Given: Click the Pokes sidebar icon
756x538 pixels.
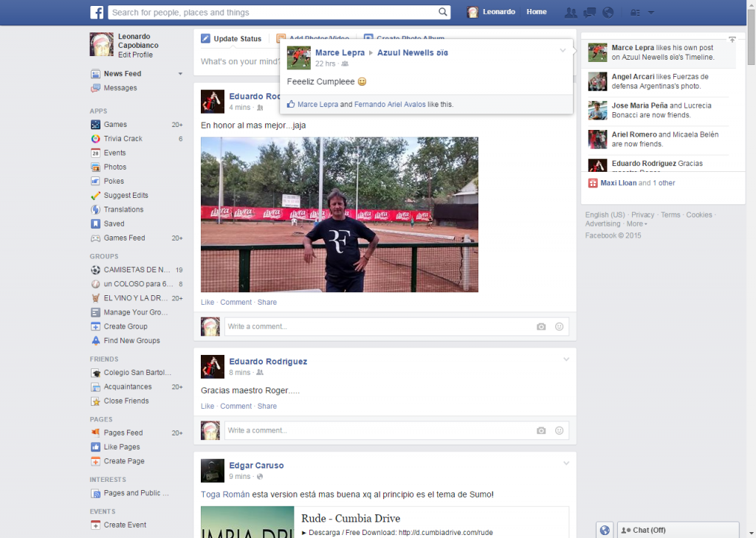Looking at the screenshot, I should coord(95,182).
